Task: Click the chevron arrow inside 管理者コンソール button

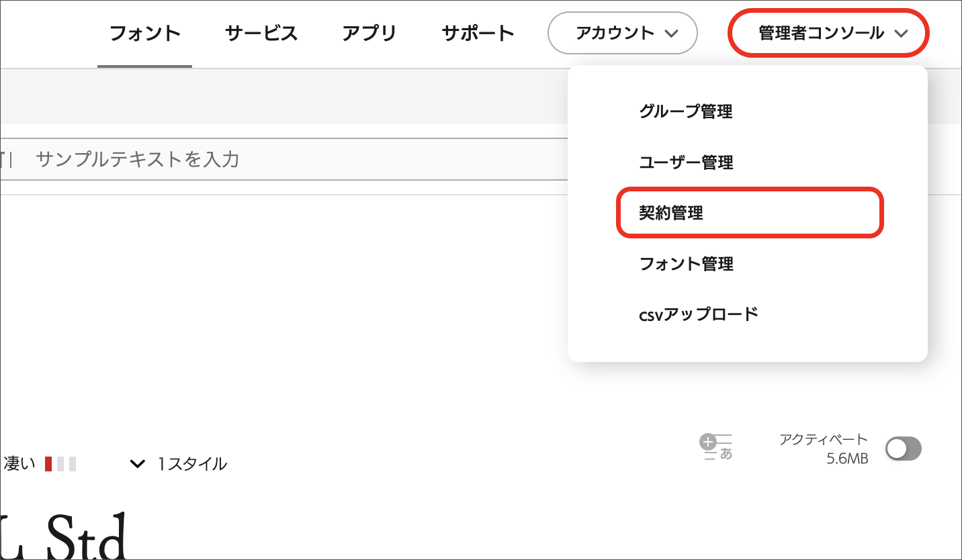Action: [x=902, y=34]
